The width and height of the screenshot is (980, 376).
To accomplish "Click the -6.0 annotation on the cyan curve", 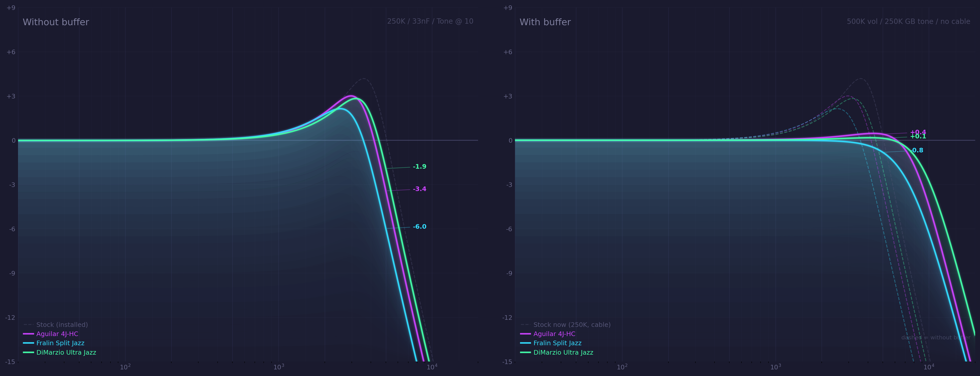I will pyautogui.click(x=420, y=226).
